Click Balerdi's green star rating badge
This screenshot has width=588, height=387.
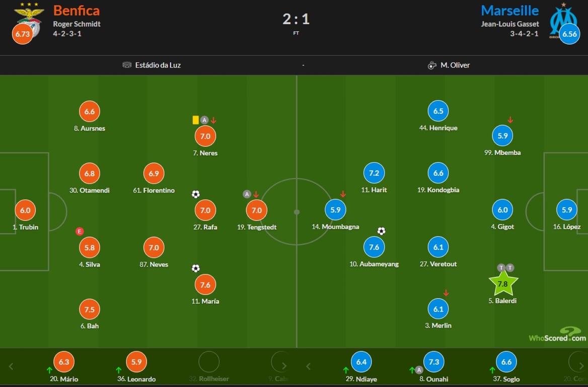pos(502,284)
